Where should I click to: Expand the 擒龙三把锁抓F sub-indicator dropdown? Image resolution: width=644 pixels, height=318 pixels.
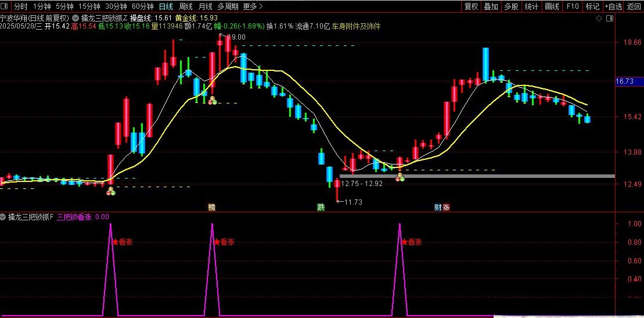tap(3, 217)
